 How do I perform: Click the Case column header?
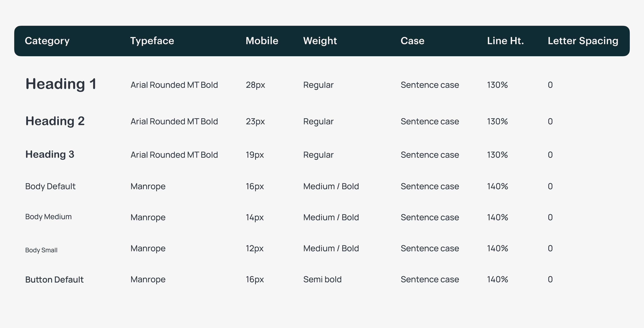(x=412, y=41)
